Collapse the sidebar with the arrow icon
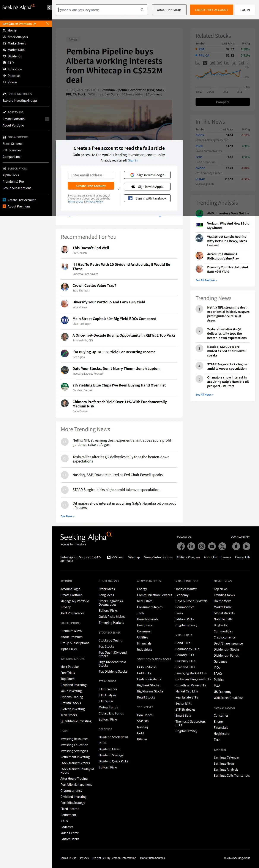 pyautogui.click(x=49, y=7)
